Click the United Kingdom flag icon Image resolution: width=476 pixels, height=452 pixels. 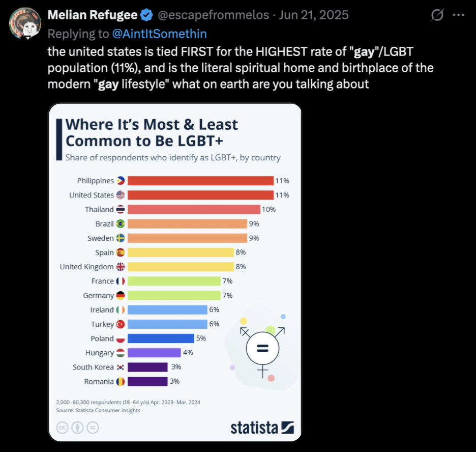[x=121, y=267]
